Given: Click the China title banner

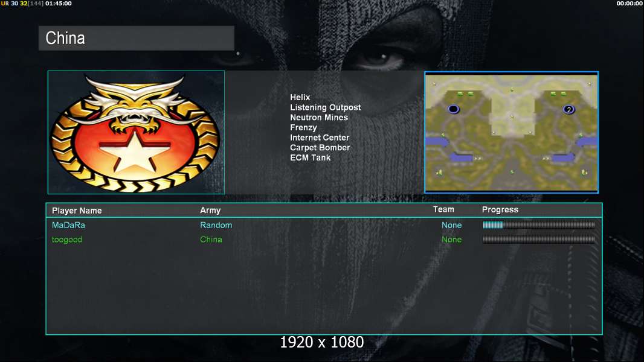Looking at the screenshot, I should [x=137, y=38].
